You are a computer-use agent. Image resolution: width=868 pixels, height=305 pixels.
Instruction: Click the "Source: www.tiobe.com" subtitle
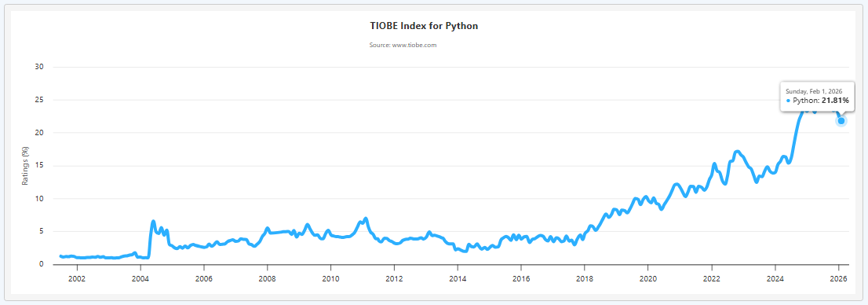[403, 45]
